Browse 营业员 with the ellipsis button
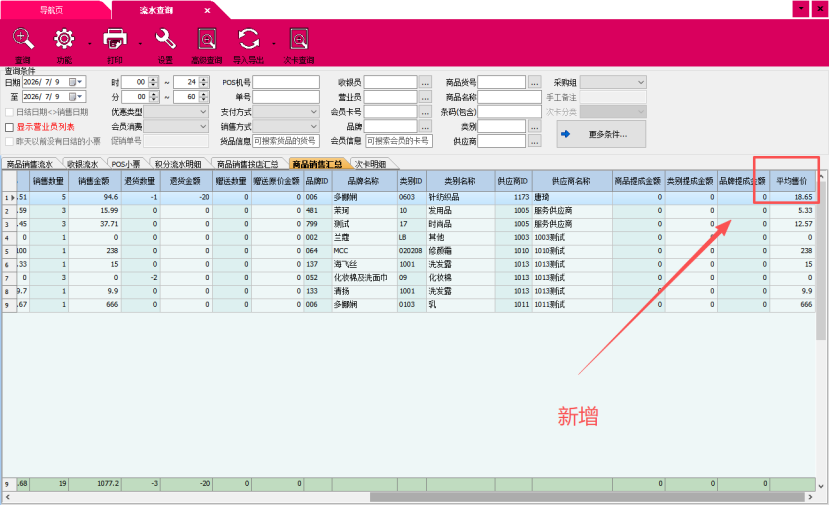The image size is (829, 505). pyautogui.click(x=425, y=97)
